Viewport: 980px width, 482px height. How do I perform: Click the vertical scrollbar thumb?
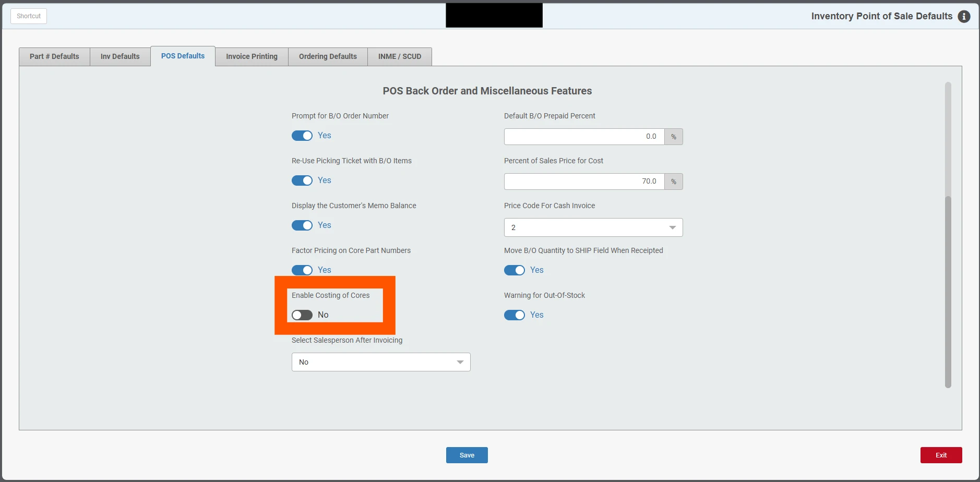(948, 292)
